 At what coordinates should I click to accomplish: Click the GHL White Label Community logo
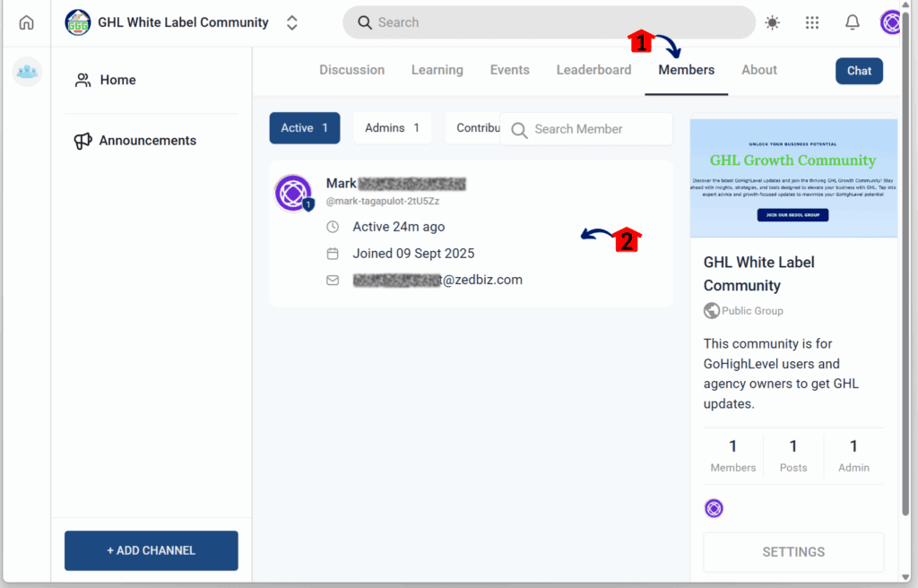78,22
